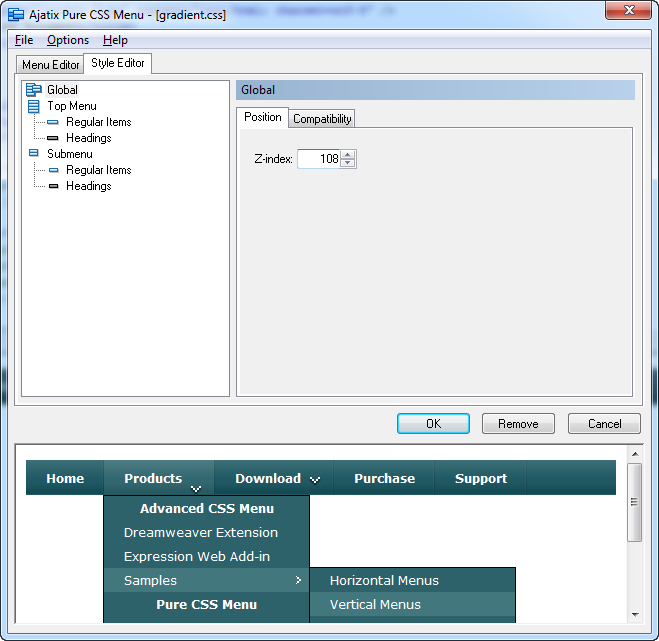659x641 pixels.
Task: Click Purchase in the preview menu
Action: coord(384,478)
